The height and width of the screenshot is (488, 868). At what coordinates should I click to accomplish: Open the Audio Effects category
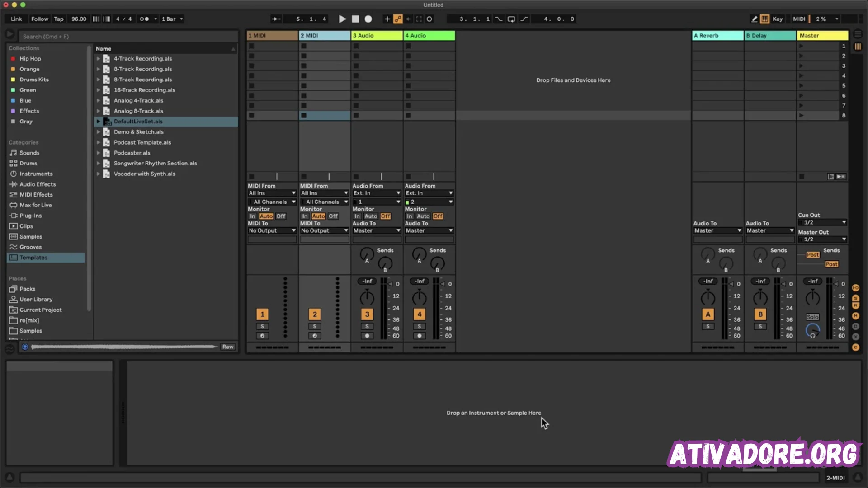click(x=38, y=184)
